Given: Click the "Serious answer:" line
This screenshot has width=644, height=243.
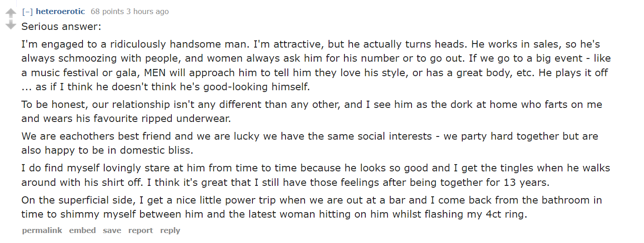Looking at the screenshot, I should coord(61,26).
